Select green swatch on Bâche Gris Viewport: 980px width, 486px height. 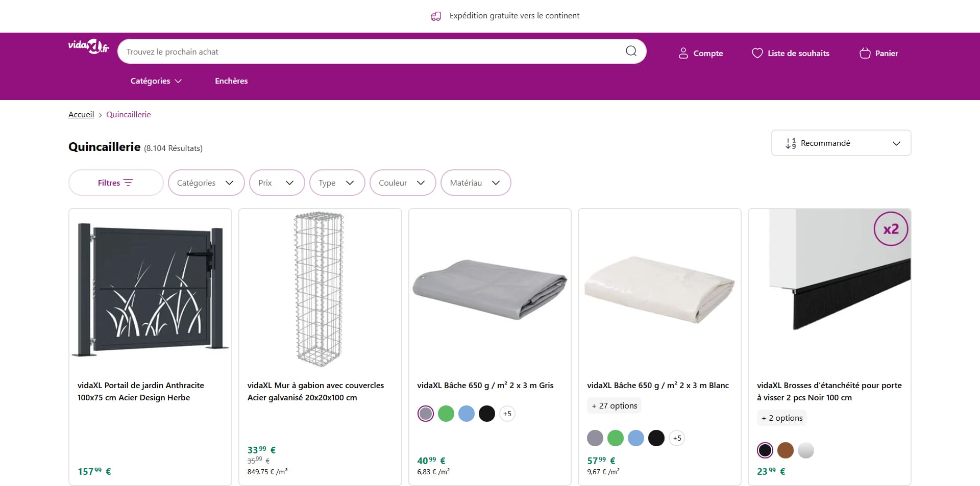click(x=446, y=414)
